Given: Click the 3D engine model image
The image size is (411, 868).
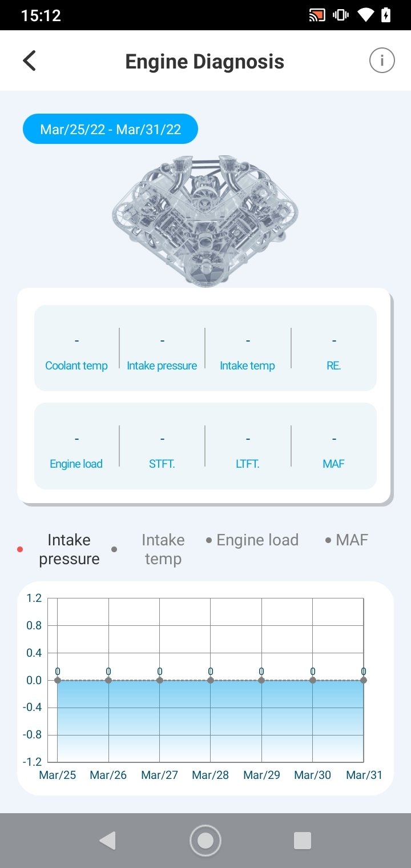Looking at the screenshot, I should 205,220.
